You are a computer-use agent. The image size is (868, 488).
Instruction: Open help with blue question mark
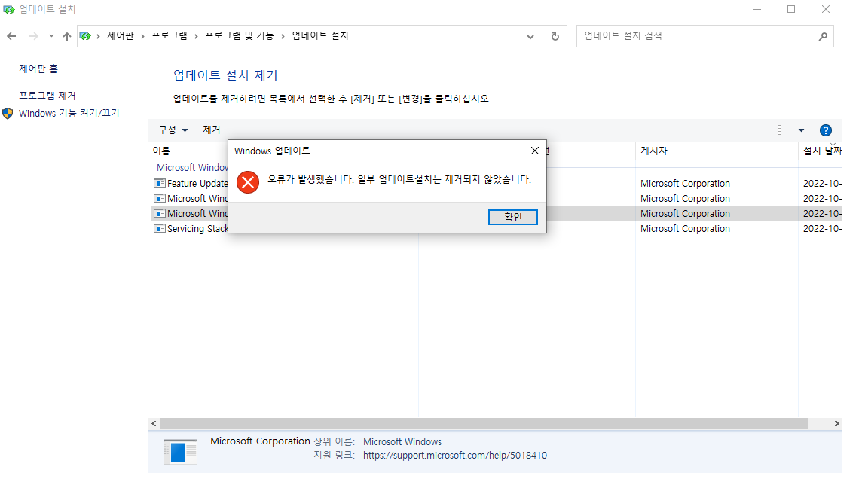(825, 130)
